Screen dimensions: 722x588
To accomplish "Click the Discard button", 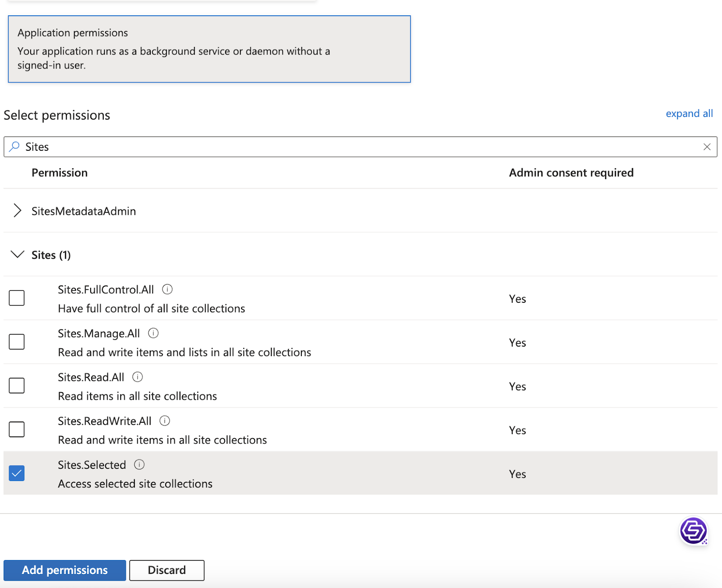I will click(167, 570).
